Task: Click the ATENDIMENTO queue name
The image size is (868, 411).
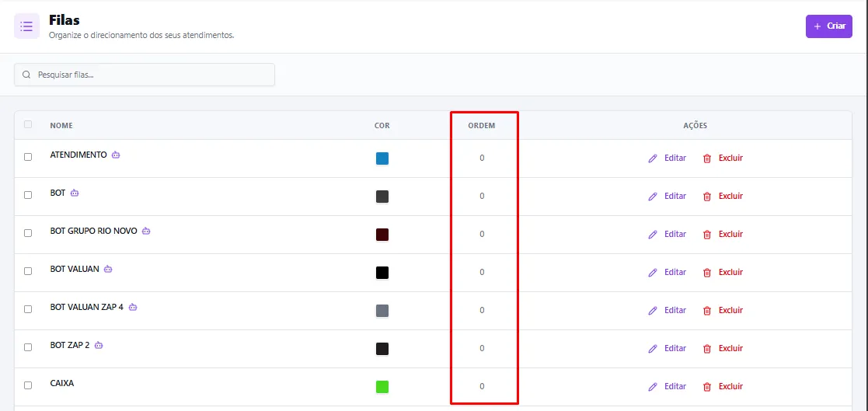Action: tap(78, 155)
